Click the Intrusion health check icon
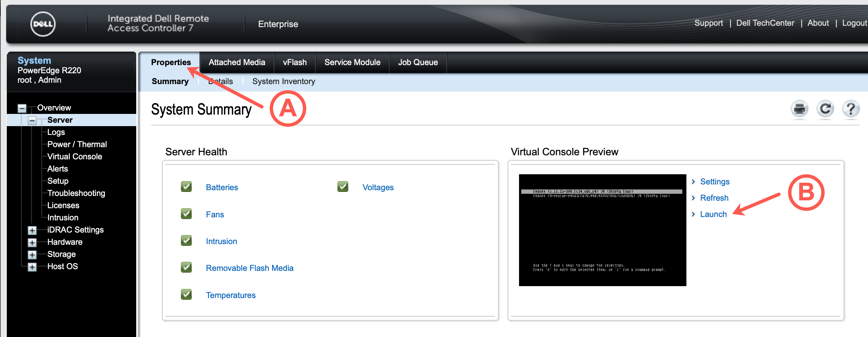 click(x=186, y=241)
